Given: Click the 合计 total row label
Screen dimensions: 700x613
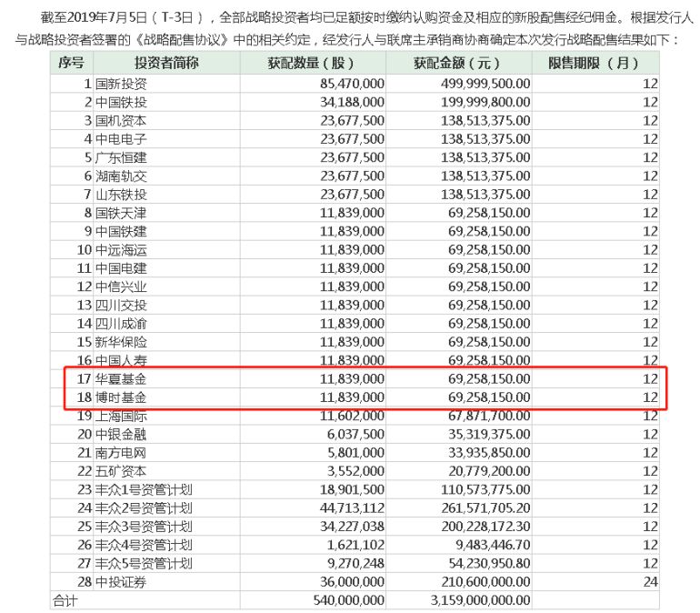Looking at the screenshot, I should [65, 600].
